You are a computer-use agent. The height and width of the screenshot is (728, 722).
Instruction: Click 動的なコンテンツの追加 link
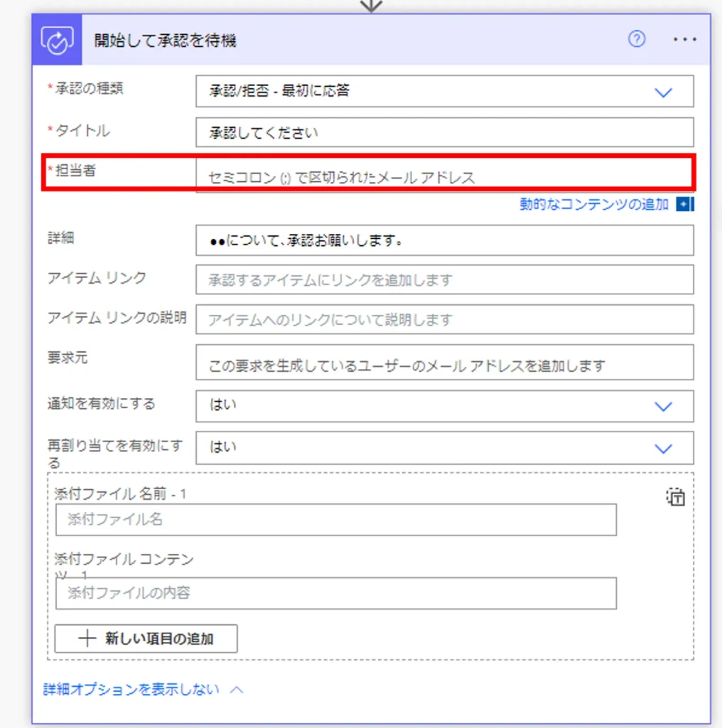594,205
